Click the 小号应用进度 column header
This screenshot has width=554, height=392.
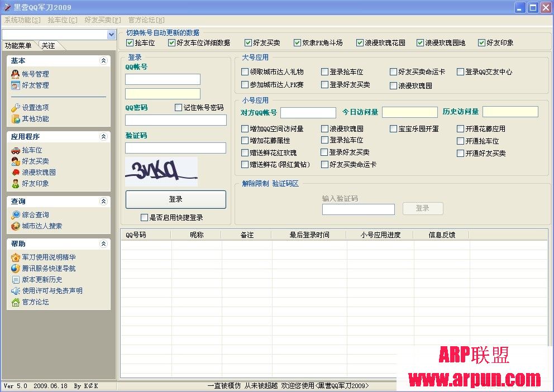380,235
